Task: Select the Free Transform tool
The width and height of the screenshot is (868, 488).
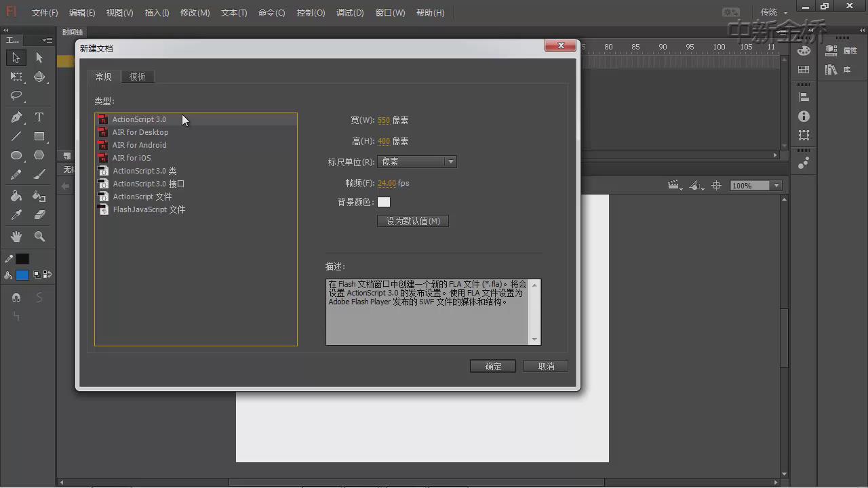Action: 16,77
